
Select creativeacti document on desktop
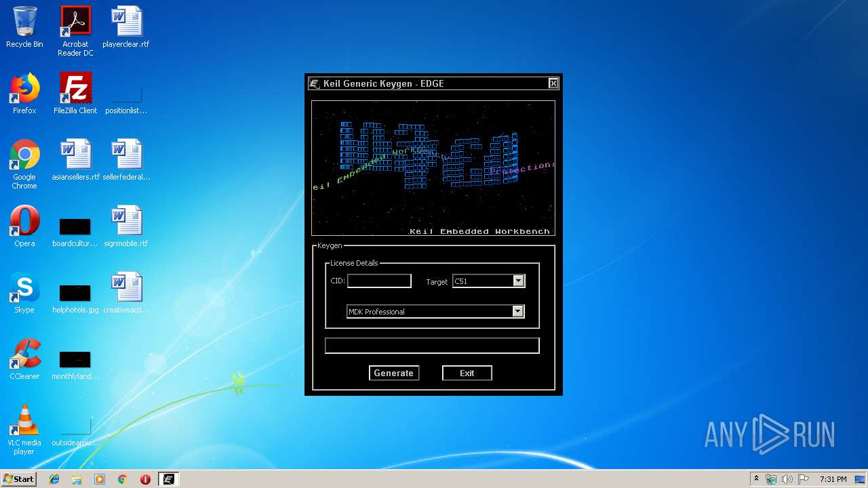pos(126,293)
